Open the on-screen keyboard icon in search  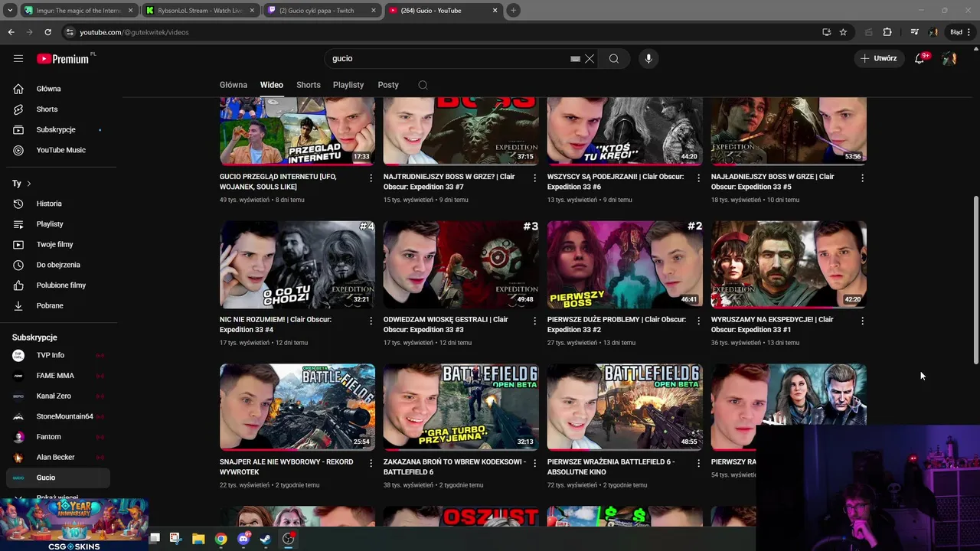point(575,58)
